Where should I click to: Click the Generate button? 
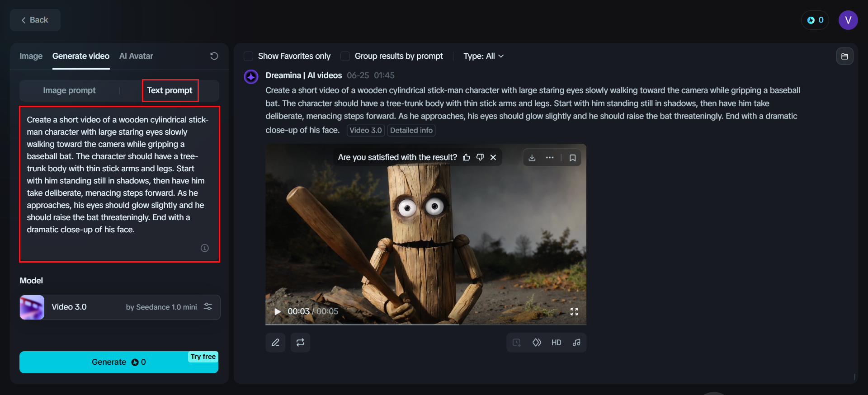click(x=119, y=362)
